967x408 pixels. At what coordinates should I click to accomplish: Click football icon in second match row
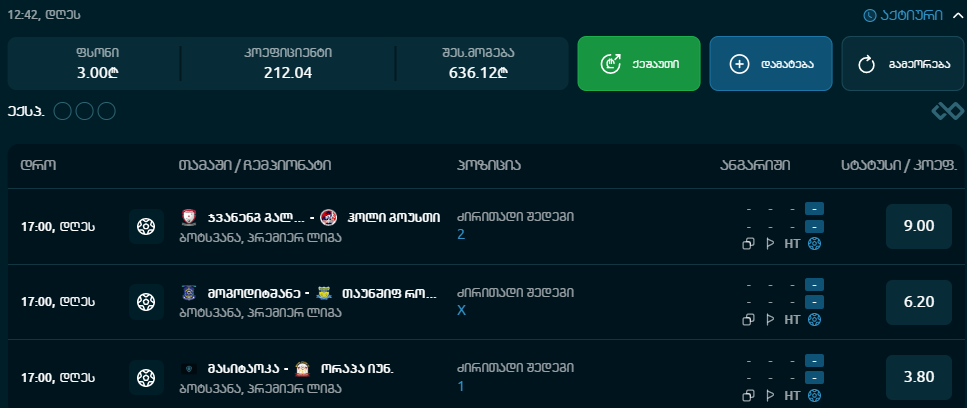146,302
